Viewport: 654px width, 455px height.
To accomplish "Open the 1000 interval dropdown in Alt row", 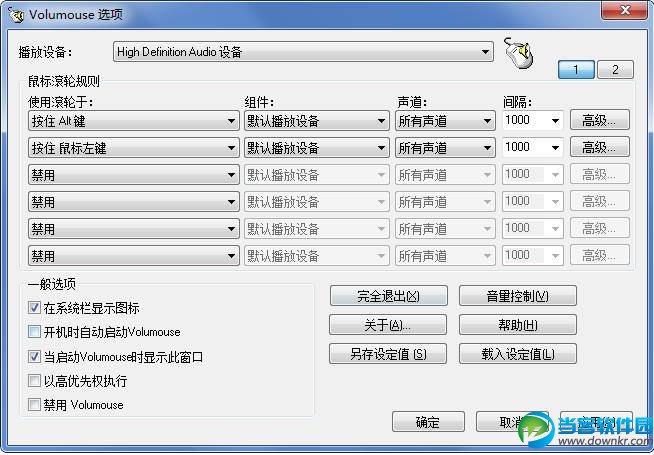I will coord(533,121).
